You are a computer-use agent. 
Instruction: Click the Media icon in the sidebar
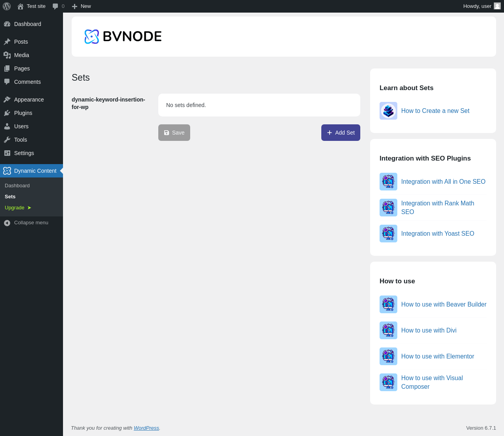pyautogui.click(x=7, y=55)
